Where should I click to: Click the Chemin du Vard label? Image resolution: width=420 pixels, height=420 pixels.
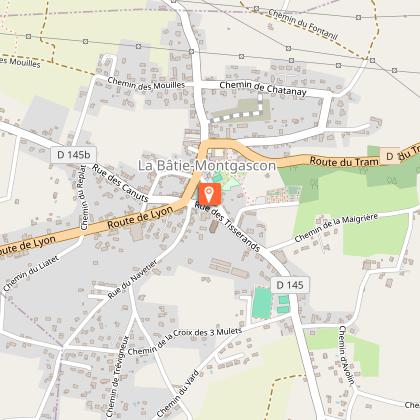click(178, 394)
